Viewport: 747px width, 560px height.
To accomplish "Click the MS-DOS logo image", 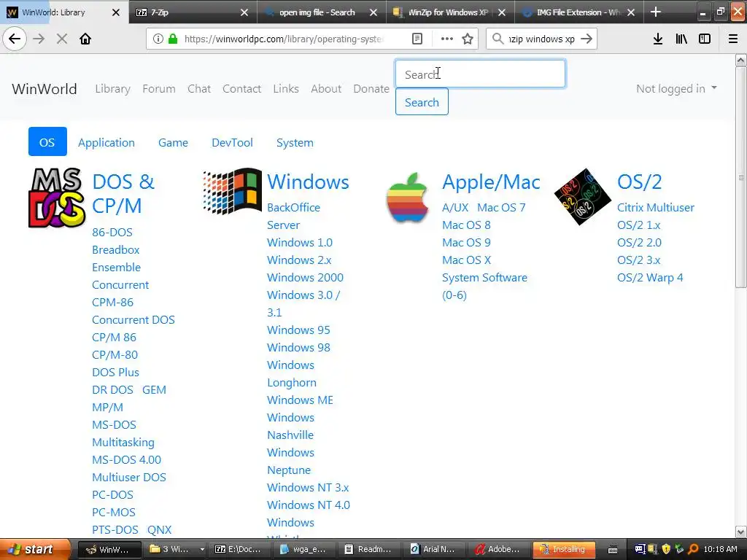I will (x=57, y=197).
